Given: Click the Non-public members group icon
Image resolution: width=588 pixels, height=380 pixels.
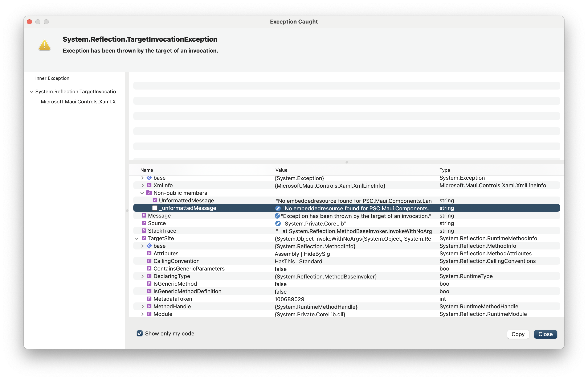Looking at the screenshot, I should coord(149,193).
